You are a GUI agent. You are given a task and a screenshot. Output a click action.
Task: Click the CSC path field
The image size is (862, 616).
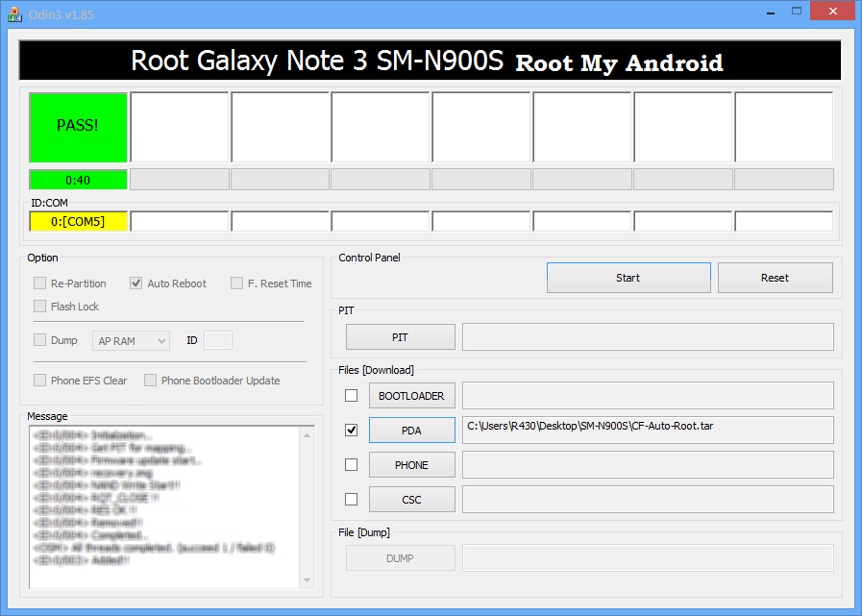coord(648,500)
